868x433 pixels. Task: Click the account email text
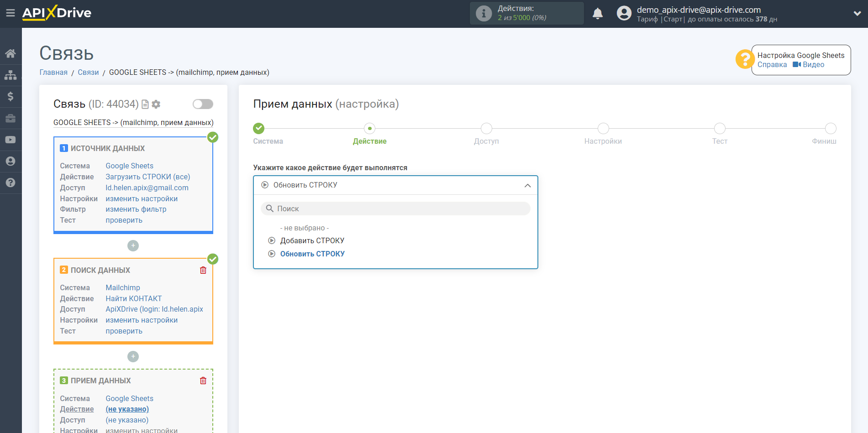(x=699, y=10)
